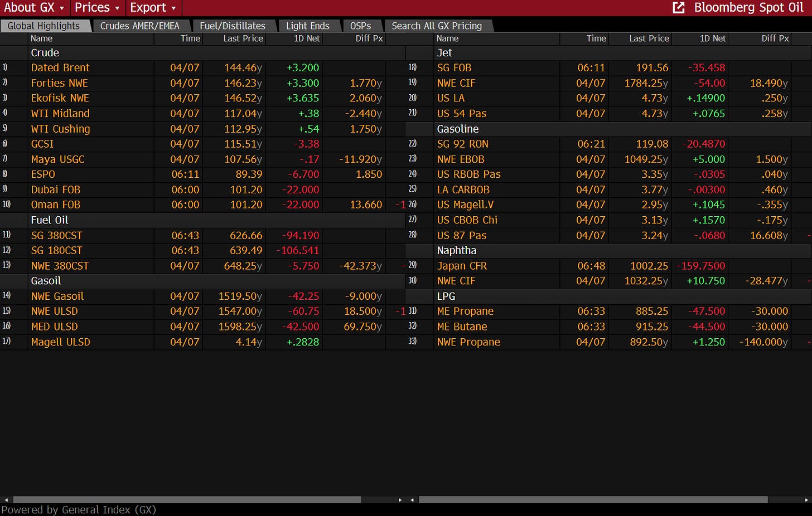Viewport: 812px width, 516px height.
Task: Select NWE CIF under Jet section
Action: [x=609, y=83]
